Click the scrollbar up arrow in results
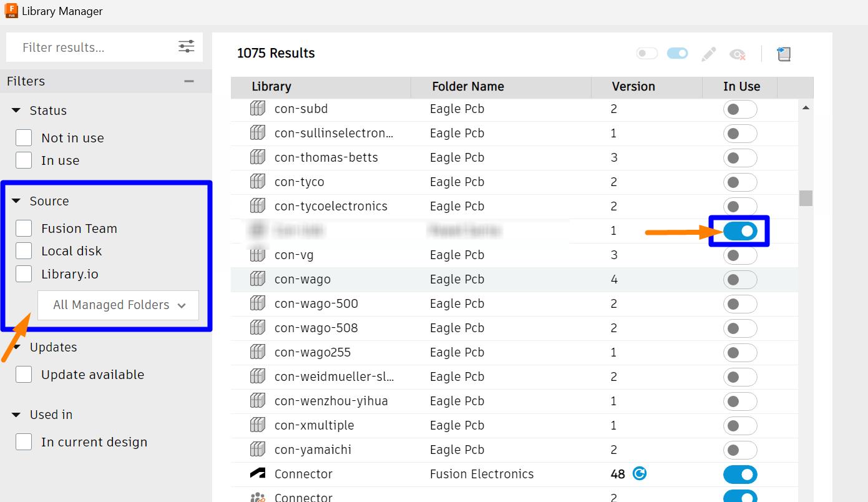 (806, 108)
